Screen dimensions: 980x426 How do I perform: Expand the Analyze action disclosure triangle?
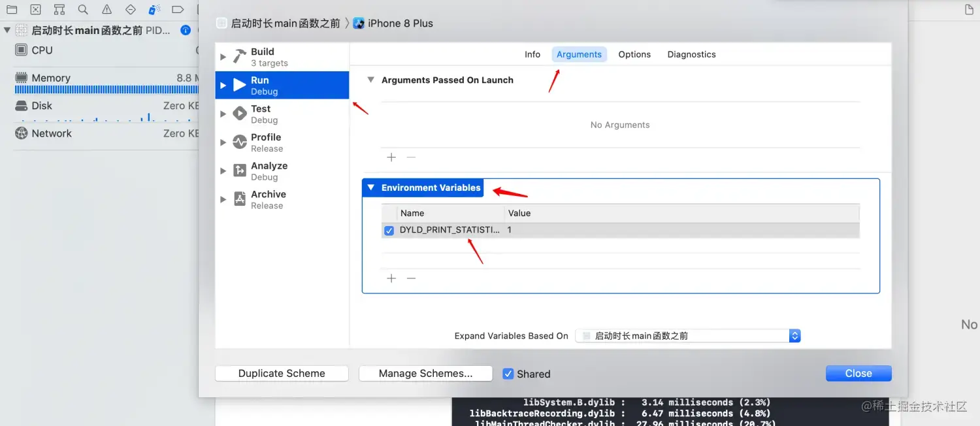click(223, 171)
